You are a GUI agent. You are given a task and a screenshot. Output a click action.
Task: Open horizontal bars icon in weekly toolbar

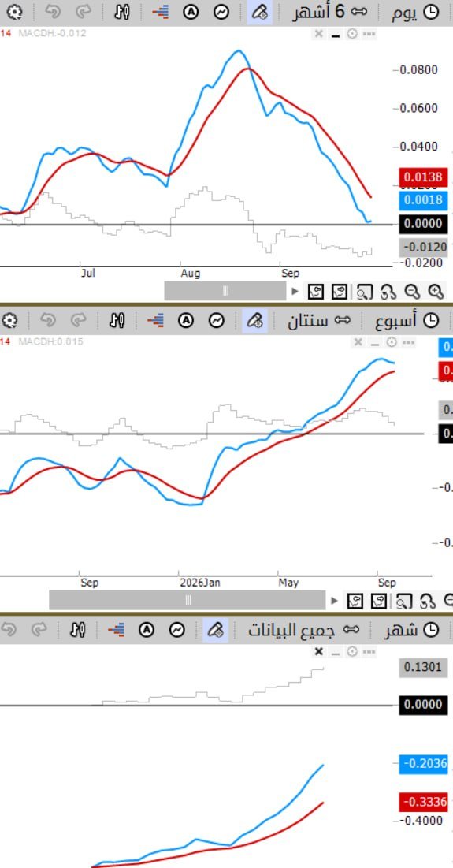(x=155, y=321)
